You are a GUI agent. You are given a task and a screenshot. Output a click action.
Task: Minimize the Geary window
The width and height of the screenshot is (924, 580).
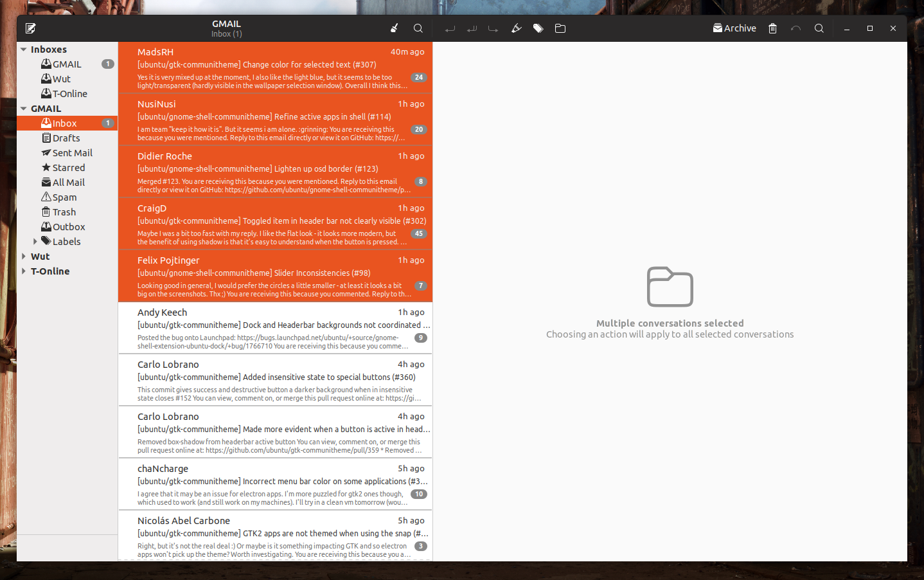point(847,28)
